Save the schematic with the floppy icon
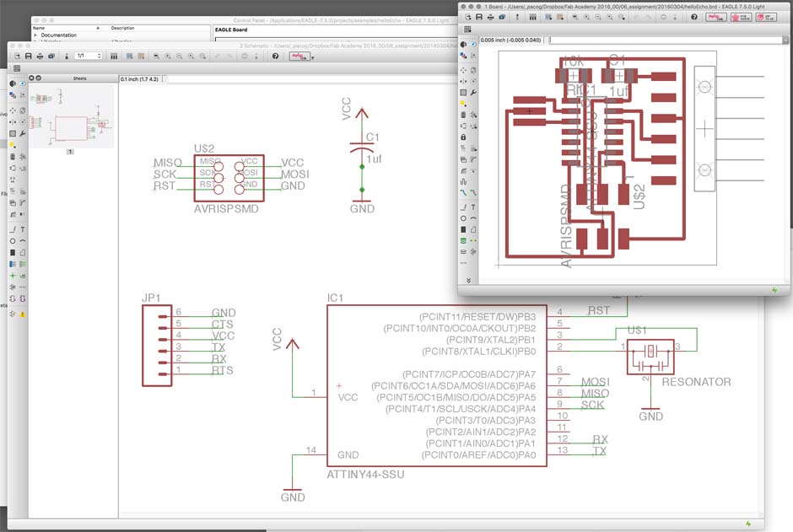This screenshot has height=532, width=793. pos(29,56)
